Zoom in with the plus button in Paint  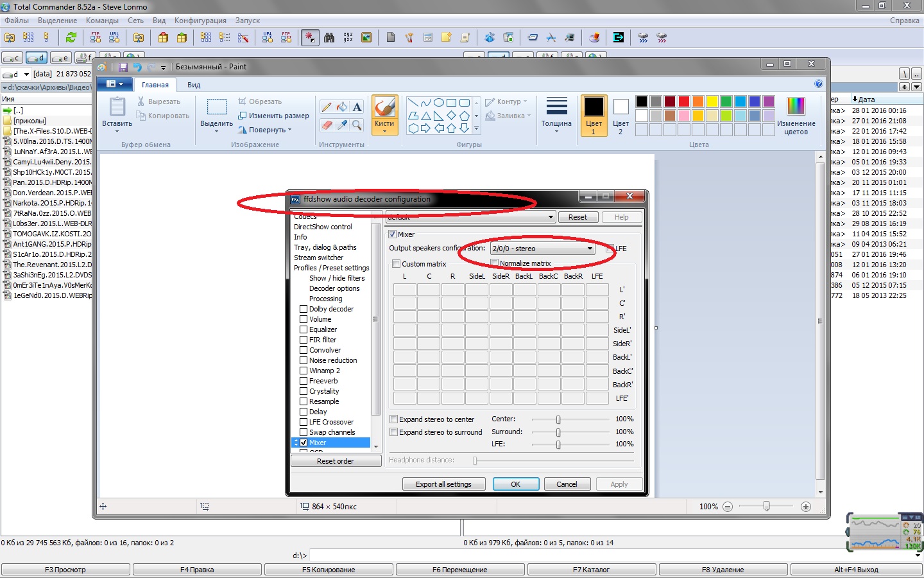(x=806, y=507)
